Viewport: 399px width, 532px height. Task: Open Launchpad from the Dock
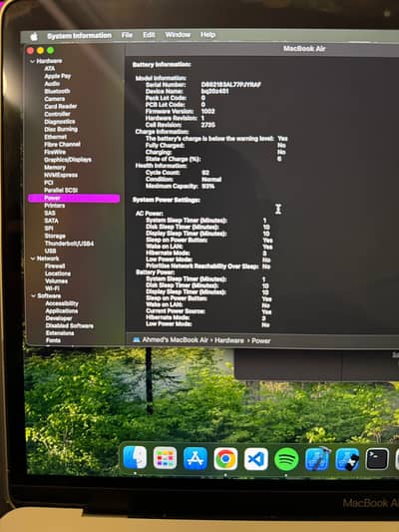(x=165, y=458)
